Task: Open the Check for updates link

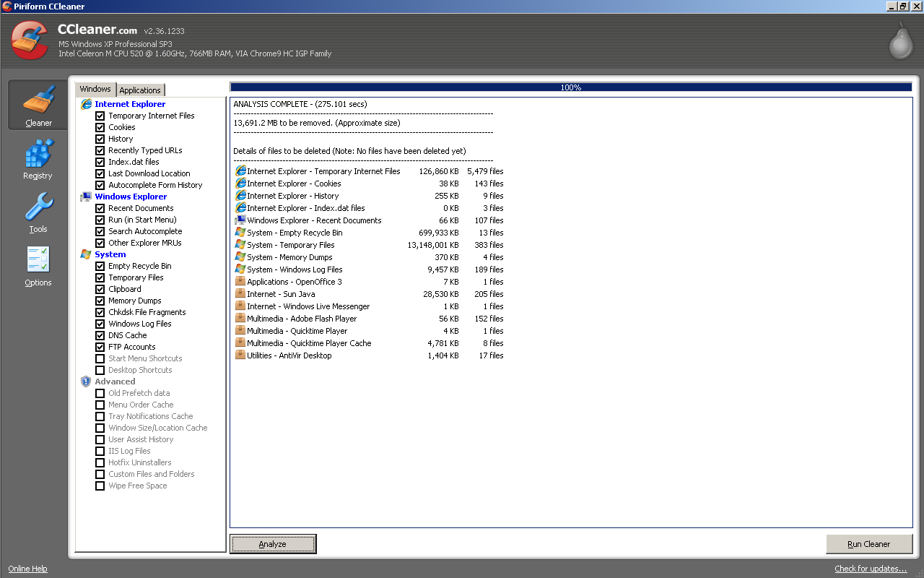Action: click(871, 569)
